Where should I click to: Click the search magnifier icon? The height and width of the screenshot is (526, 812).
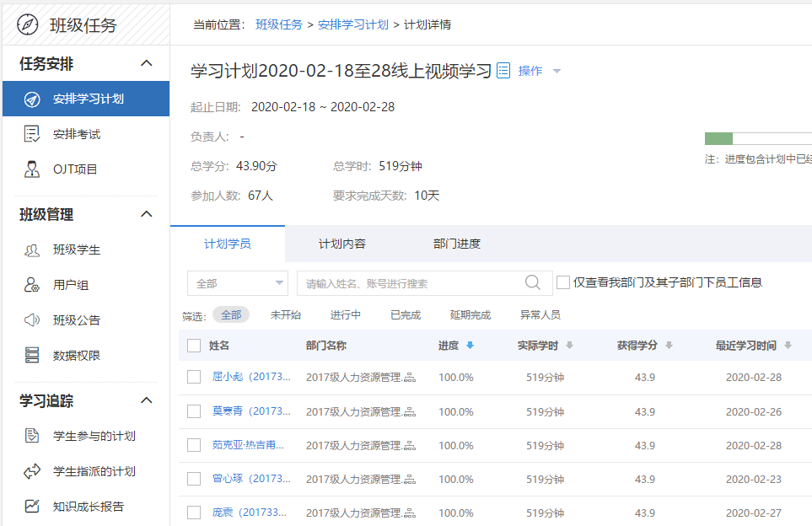pos(533,283)
